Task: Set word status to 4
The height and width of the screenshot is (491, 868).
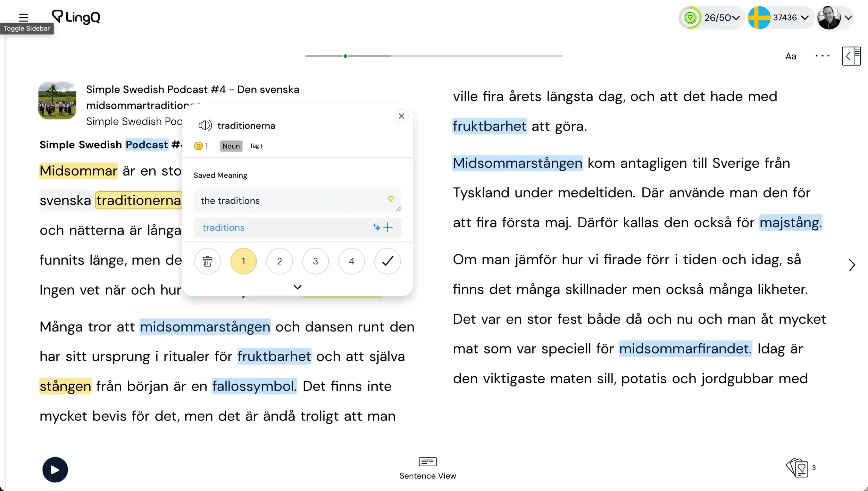Action: pos(351,261)
